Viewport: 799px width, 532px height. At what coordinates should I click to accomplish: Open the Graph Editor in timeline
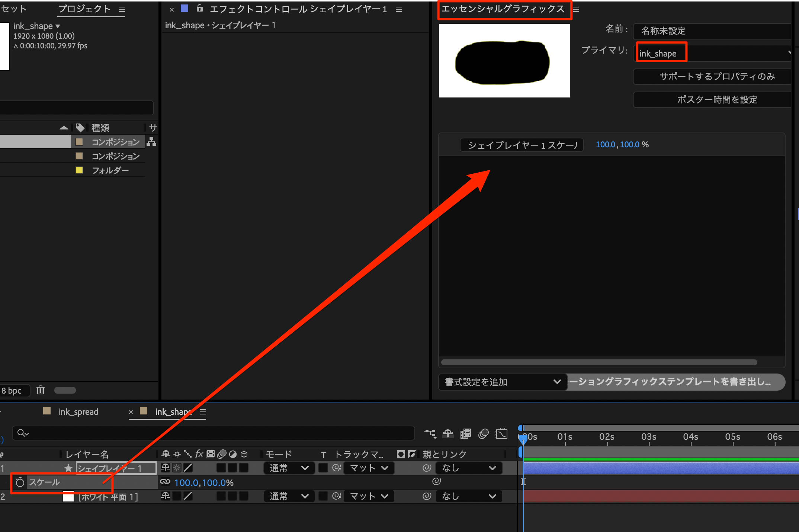click(x=501, y=434)
